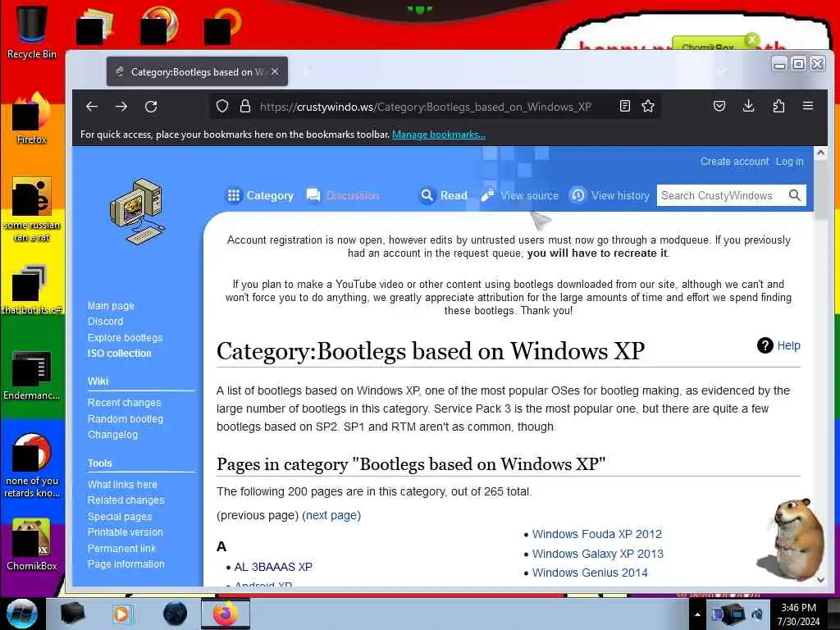Click Manage bookmarks link
This screenshot has height=630, width=840.
[439, 135]
